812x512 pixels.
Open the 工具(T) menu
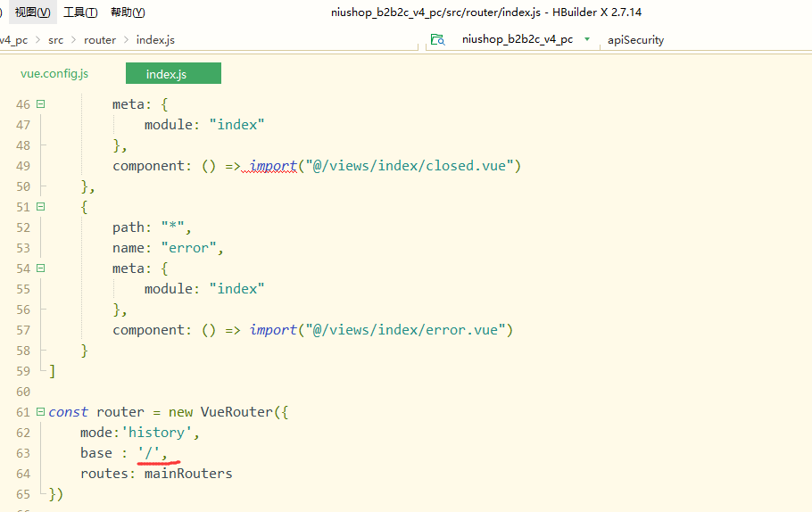80,12
